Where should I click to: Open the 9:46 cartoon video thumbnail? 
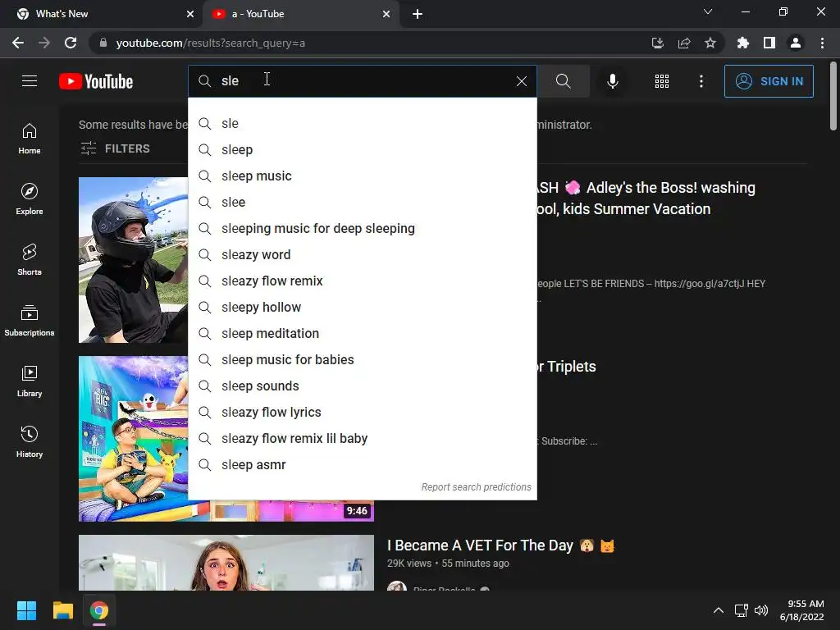pyautogui.click(x=133, y=438)
